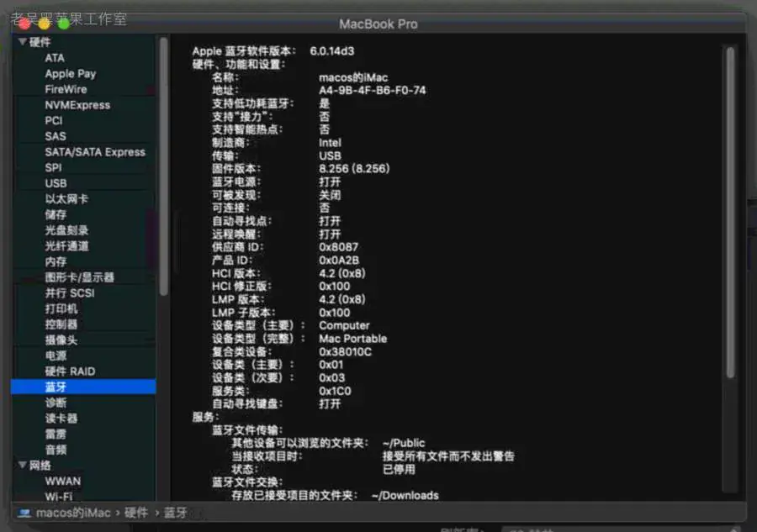Viewport: 757px width, 532px height.
Task: Click the ~/Downloads folder value
Action: 405,495
